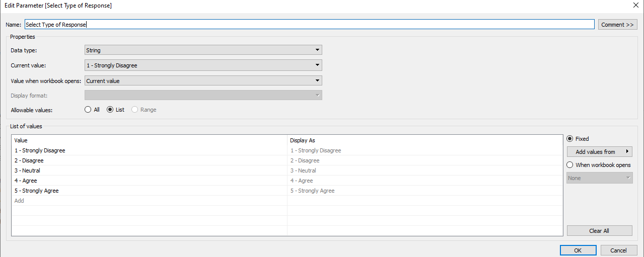The width and height of the screenshot is (644, 257).
Task: Click the '5 - Strongly Agree' Display As cell
Action: (312, 191)
